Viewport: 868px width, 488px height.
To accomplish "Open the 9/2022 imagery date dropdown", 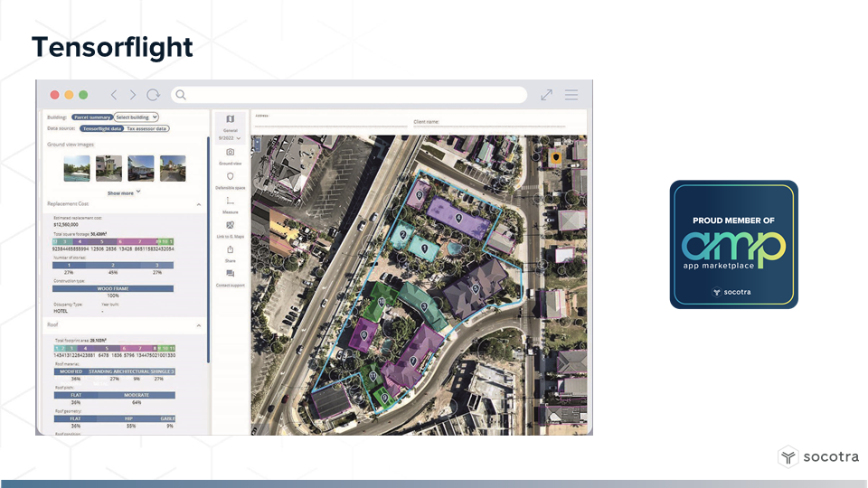I will pos(230,138).
